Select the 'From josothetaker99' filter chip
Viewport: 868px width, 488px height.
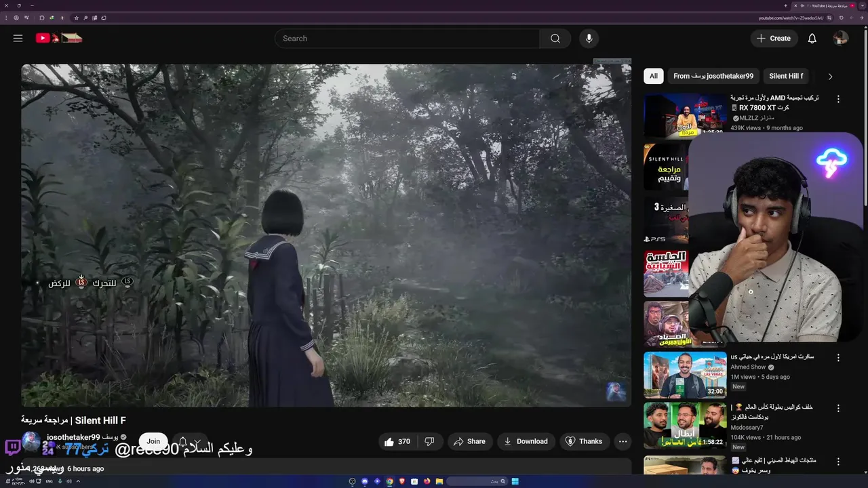713,76
